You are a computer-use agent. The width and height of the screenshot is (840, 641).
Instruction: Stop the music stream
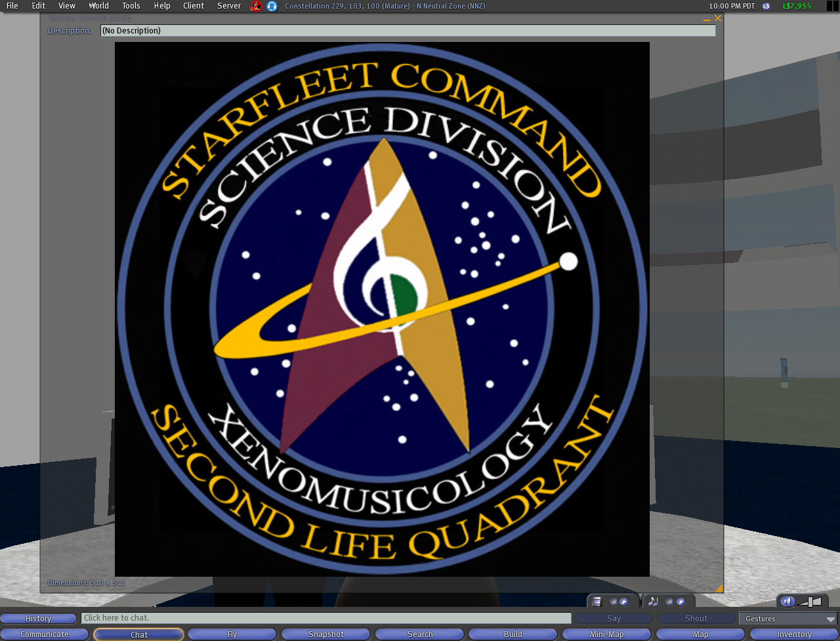tap(670, 602)
